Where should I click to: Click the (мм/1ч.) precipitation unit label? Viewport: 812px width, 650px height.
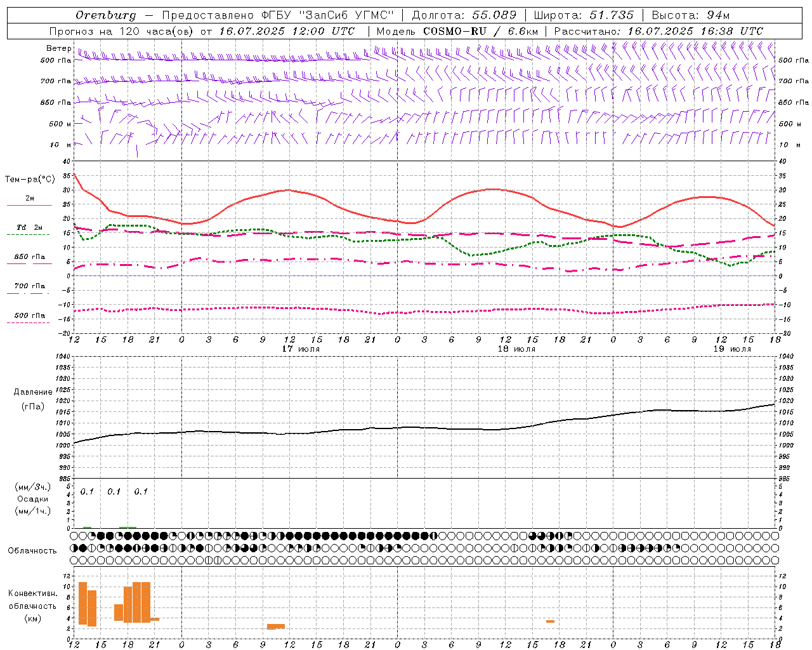point(33,511)
